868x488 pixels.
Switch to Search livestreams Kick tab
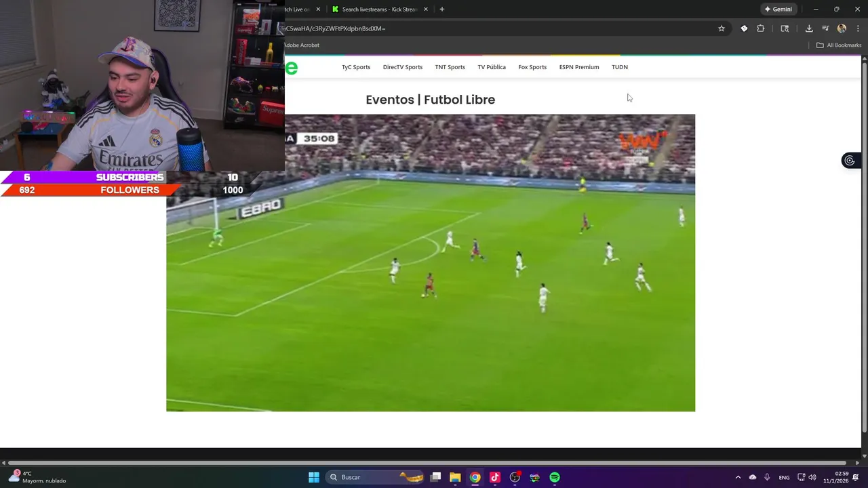coord(378,9)
